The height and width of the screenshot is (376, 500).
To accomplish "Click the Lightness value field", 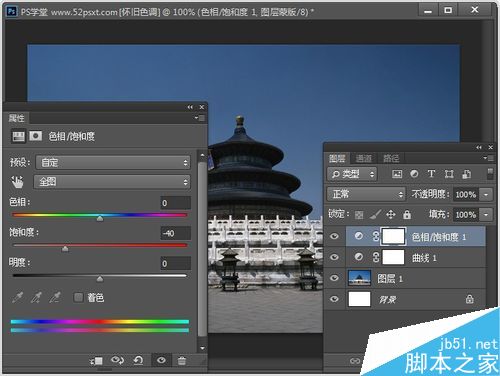I will (176, 263).
